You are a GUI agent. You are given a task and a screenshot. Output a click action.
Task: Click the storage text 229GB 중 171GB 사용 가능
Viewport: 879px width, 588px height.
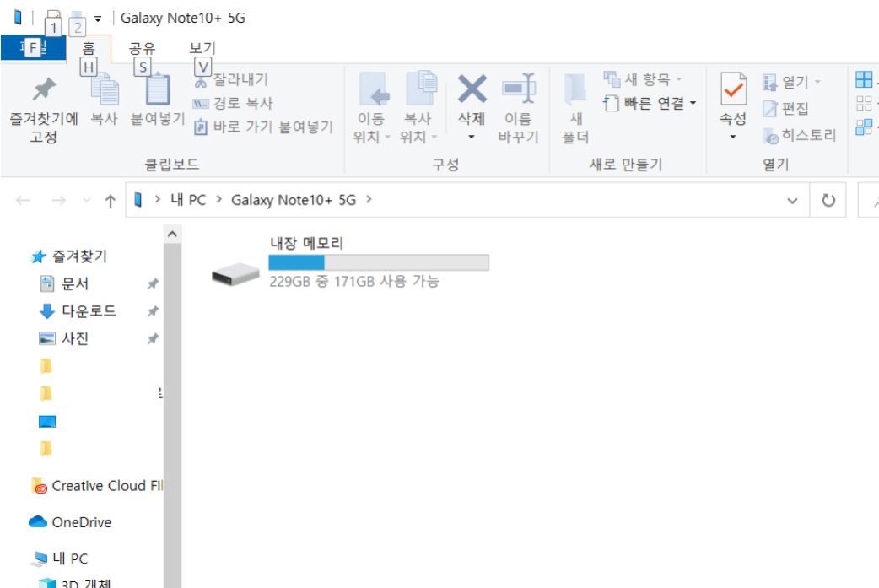[353, 281]
